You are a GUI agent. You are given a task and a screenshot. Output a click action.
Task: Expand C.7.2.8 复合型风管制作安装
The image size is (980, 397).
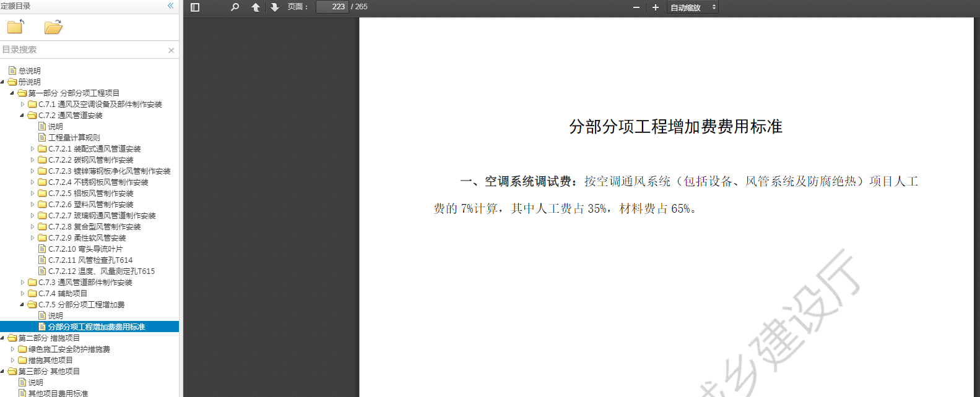(x=32, y=226)
